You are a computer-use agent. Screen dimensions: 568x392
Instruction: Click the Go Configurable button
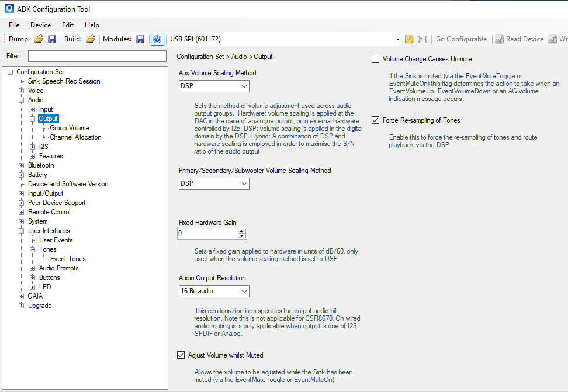click(461, 39)
